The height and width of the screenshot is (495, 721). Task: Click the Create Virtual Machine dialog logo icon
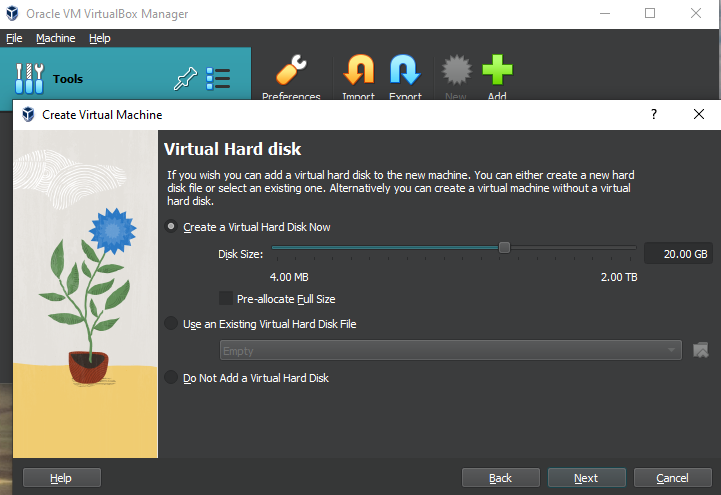[28, 114]
